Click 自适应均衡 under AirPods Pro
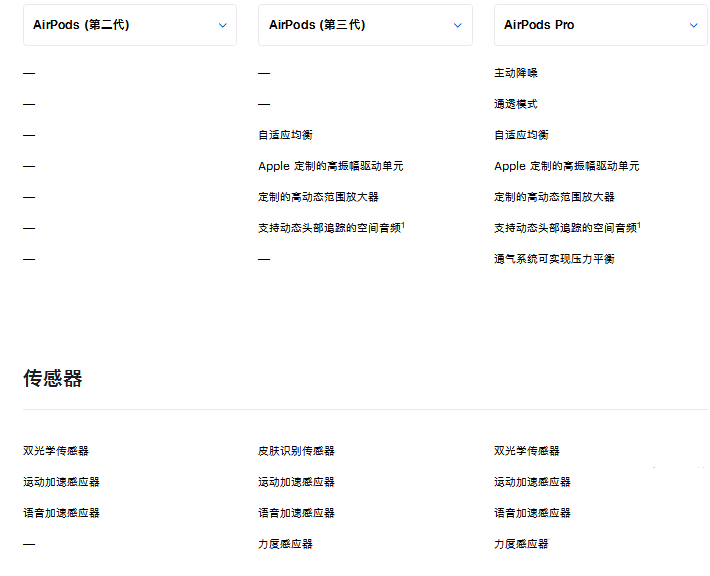The height and width of the screenshot is (576, 710). coord(521,135)
